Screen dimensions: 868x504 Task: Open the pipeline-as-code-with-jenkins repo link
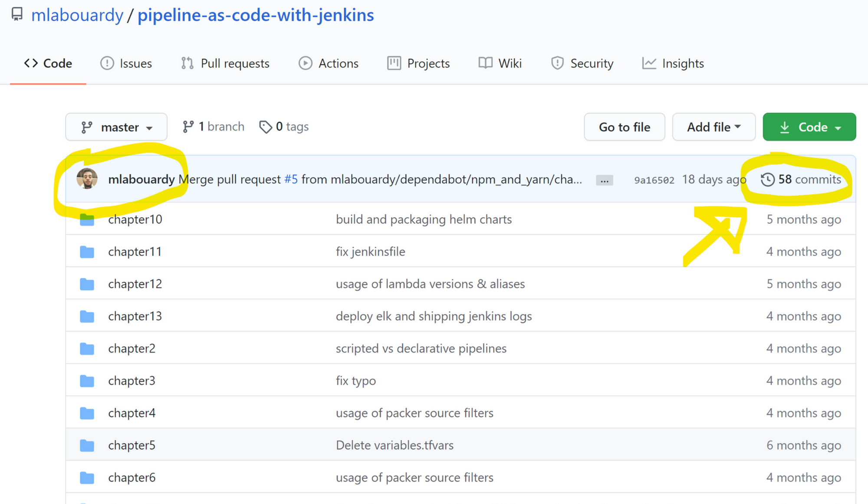pos(256,15)
